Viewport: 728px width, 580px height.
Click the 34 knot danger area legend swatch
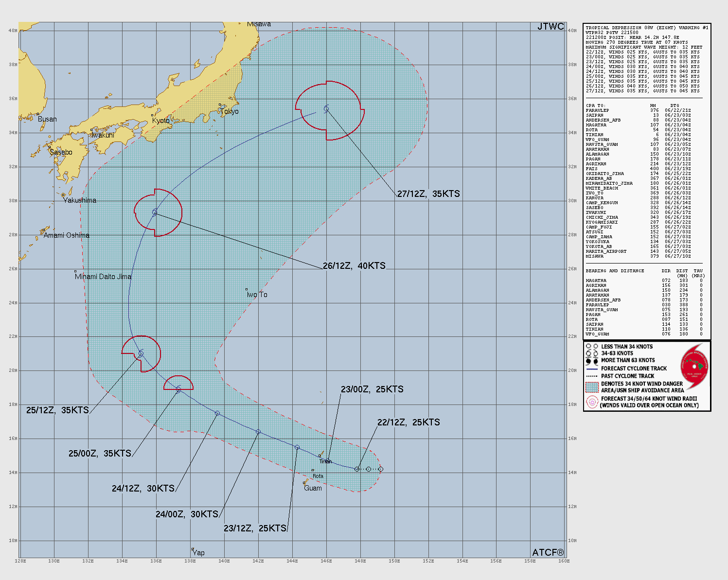click(592, 387)
